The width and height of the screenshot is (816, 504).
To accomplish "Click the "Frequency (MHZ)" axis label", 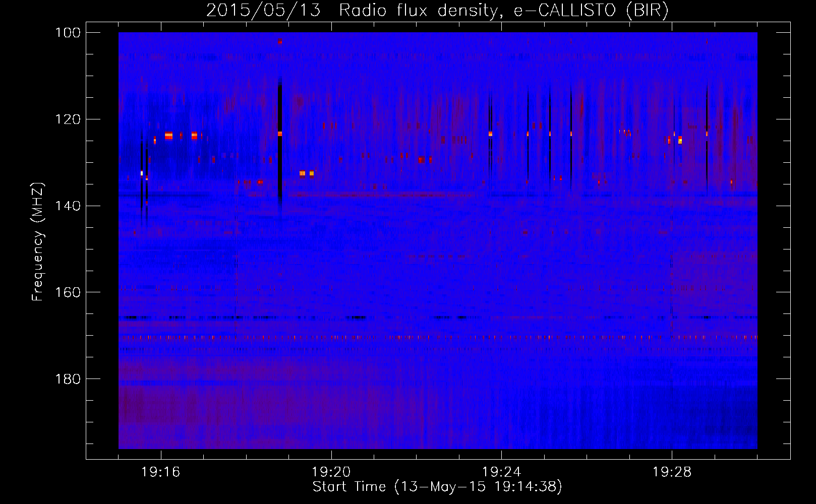I will [38, 242].
